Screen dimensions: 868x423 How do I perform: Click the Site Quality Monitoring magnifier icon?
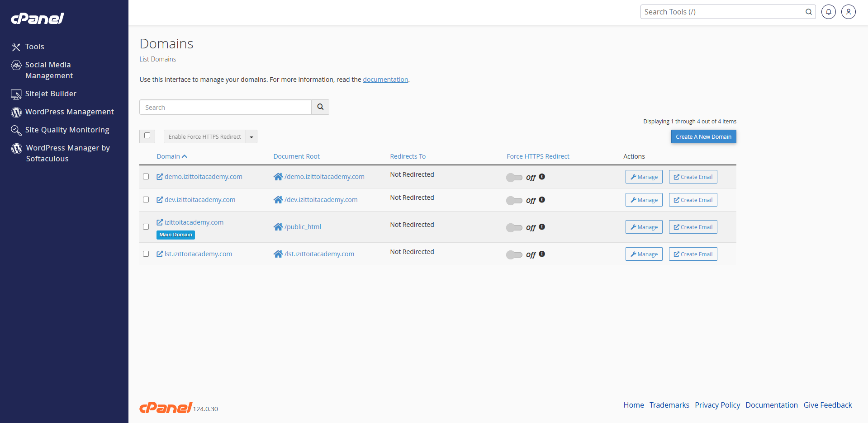[16, 130]
